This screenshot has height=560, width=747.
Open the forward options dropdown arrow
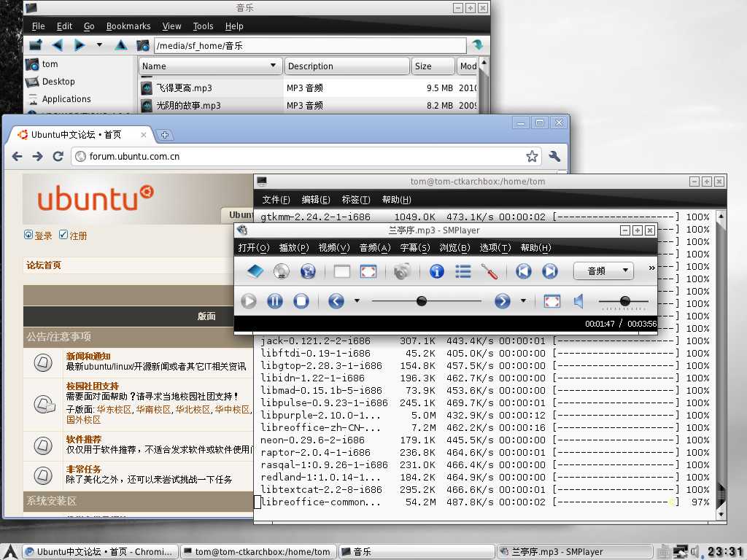[x=523, y=301]
